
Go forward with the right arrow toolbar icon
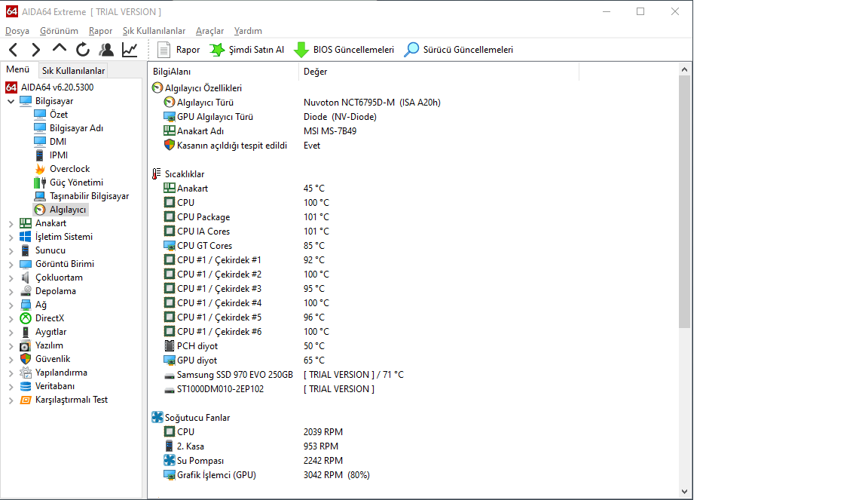click(36, 50)
